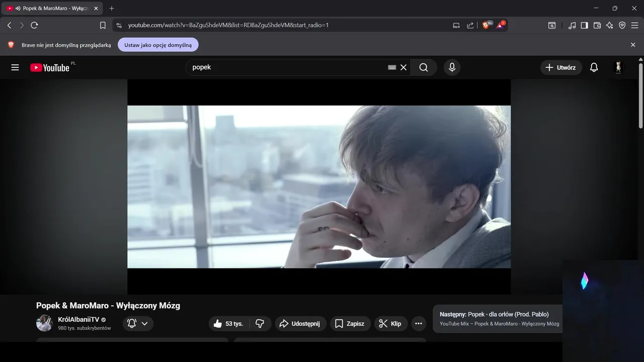Open site settings icon in address bar
Screen dimensions: 644x362
pos(119,25)
